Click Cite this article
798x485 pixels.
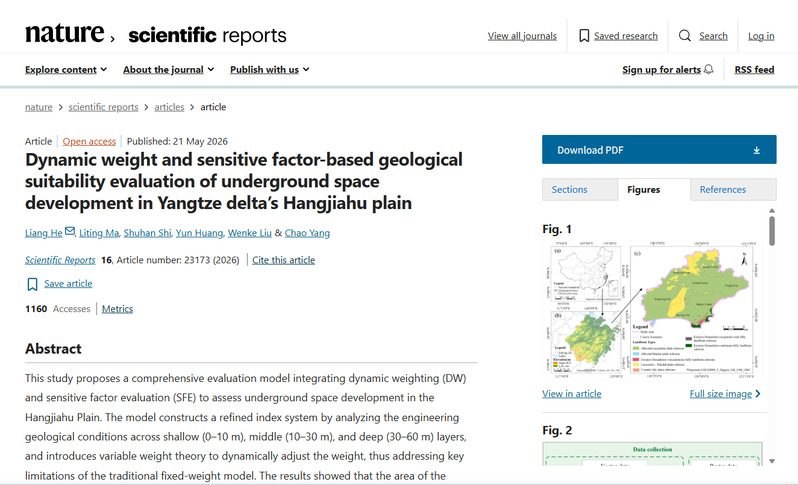pyautogui.click(x=283, y=260)
